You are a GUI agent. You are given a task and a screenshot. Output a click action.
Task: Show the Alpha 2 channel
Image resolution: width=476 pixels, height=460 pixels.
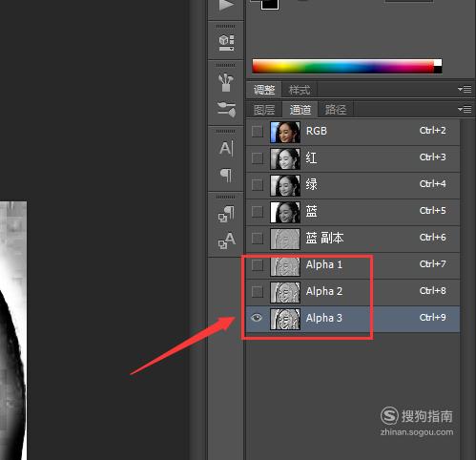(x=257, y=292)
